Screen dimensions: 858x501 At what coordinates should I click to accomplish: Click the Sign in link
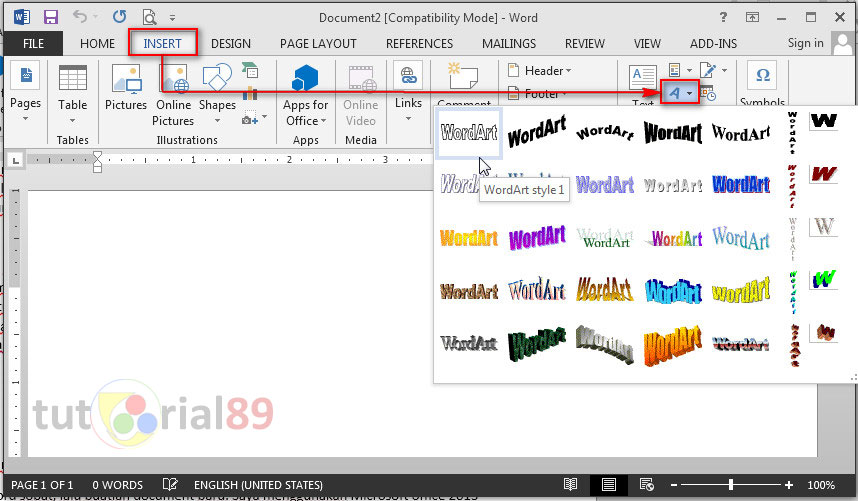805,43
